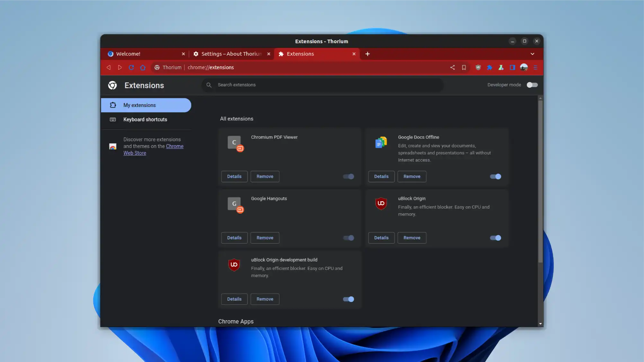Viewport: 644px width, 362px height.
Task: Disable the Google Docs Offline extension toggle
Action: [x=495, y=177]
